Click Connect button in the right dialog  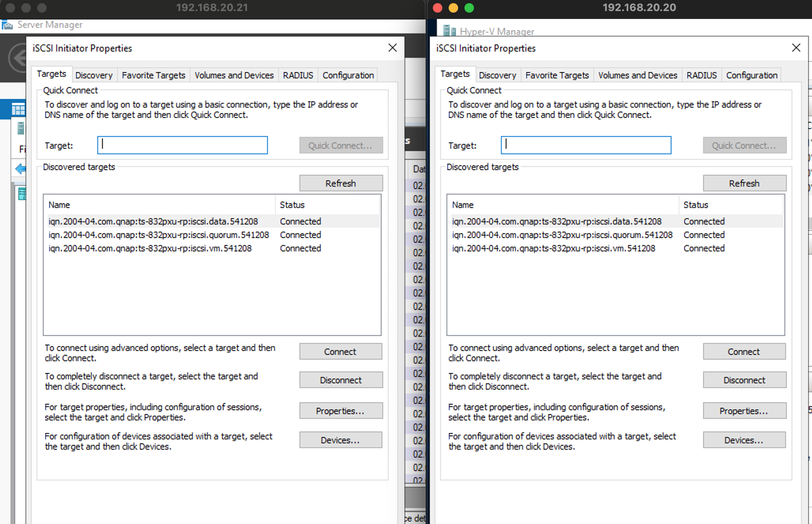pyautogui.click(x=744, y=351)
